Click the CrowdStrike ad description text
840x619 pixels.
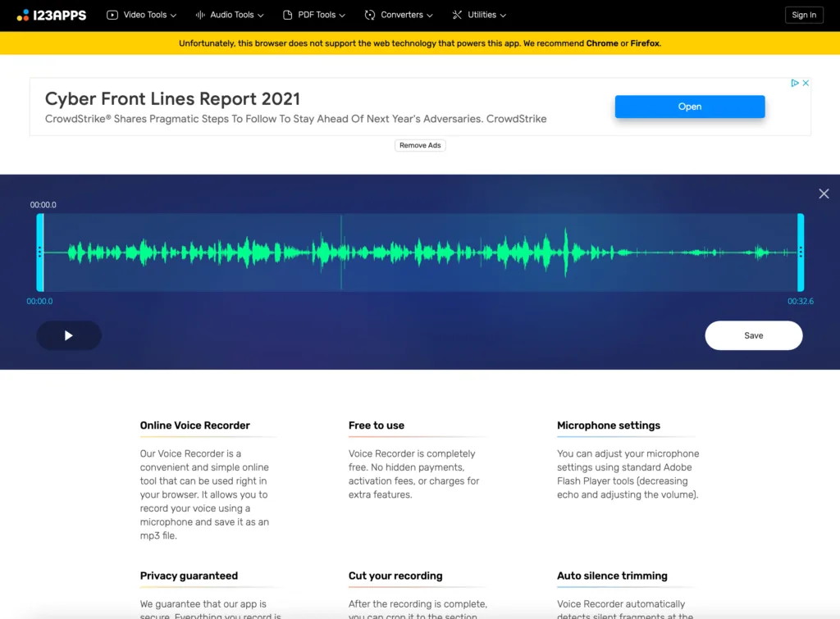295,119
